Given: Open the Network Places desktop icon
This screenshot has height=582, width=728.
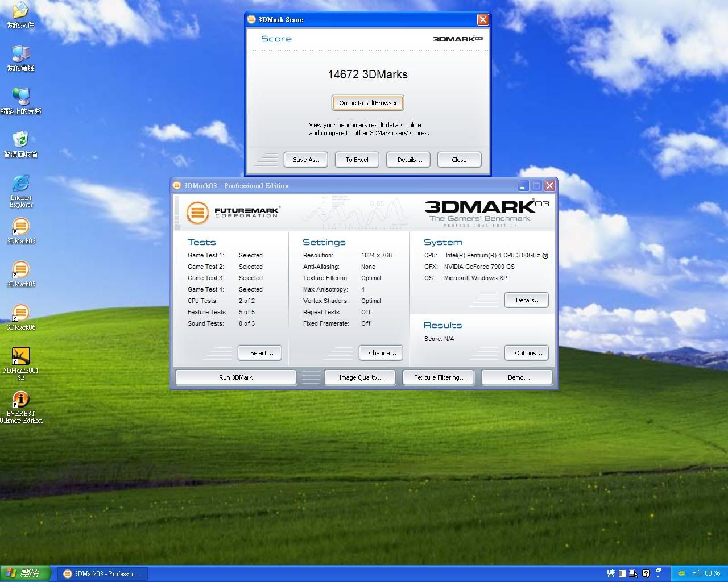Looking at the screenshot, I should (x=20, y=98).
